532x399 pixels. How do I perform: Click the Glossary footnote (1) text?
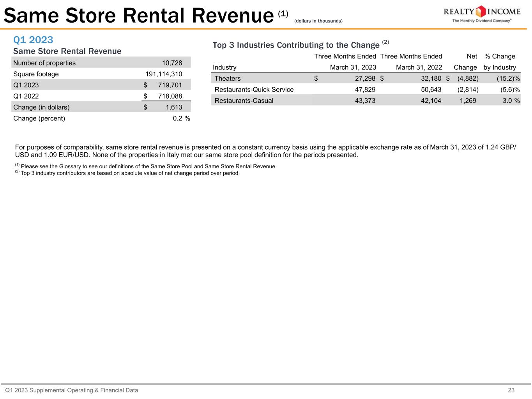click(148, 166)
